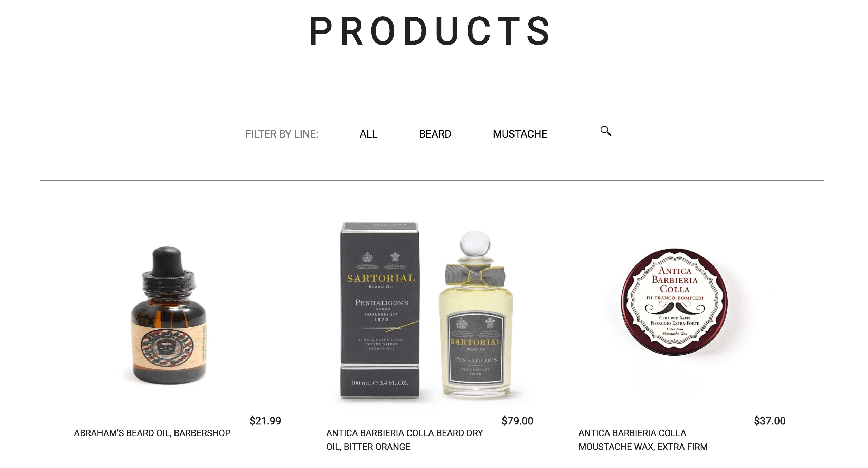Click the FILTER BY LINE label
Screen dimensions: 868x468
(282, 134)
